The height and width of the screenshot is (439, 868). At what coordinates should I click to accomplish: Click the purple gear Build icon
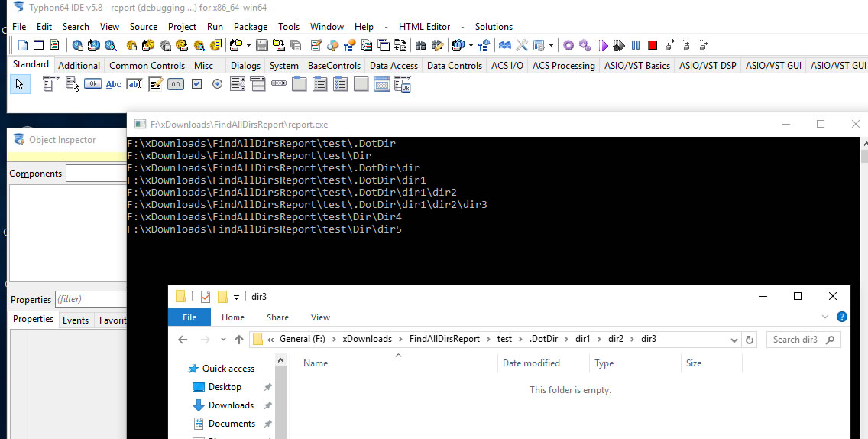click(x=568, y=45)
